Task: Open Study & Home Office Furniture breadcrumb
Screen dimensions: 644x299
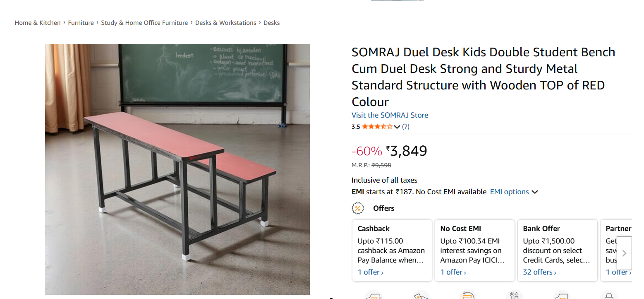Action: point(144,23)
